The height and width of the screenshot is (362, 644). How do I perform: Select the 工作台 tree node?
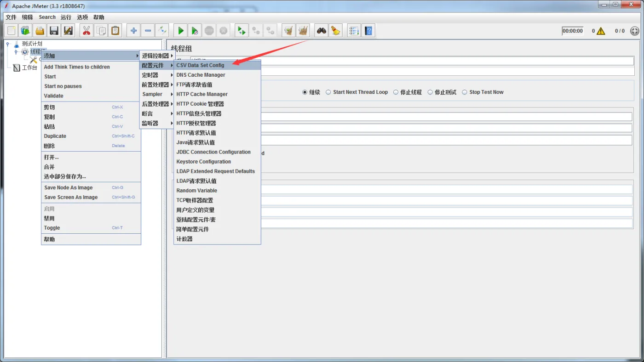29,68
